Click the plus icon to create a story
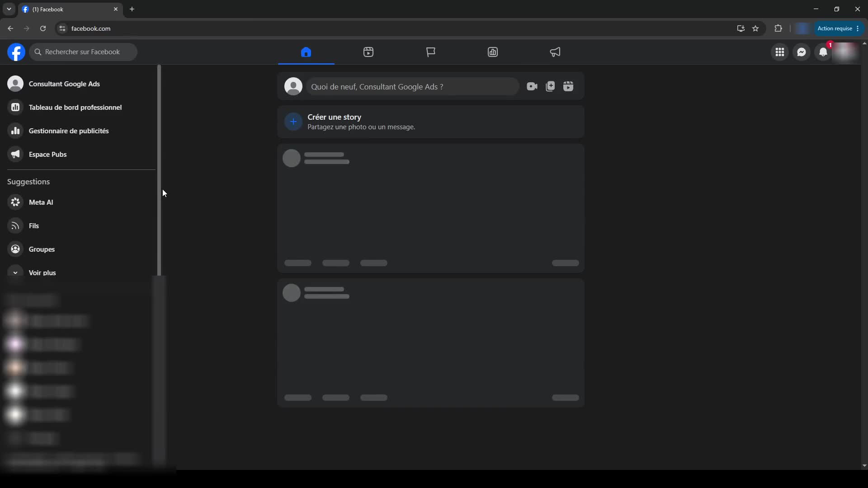 coord(293,122)
